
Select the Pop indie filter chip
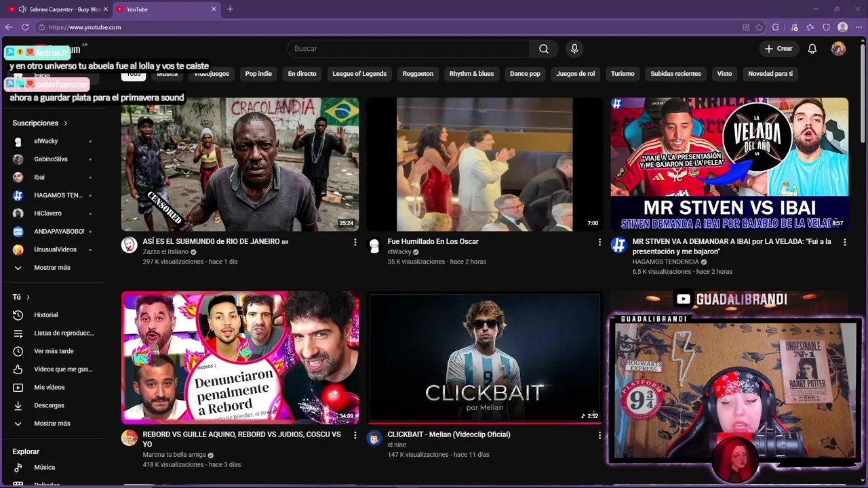coord(258,74)
